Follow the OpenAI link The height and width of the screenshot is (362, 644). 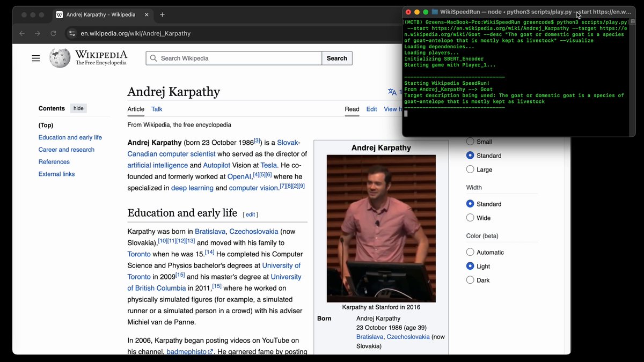[239, 176]
